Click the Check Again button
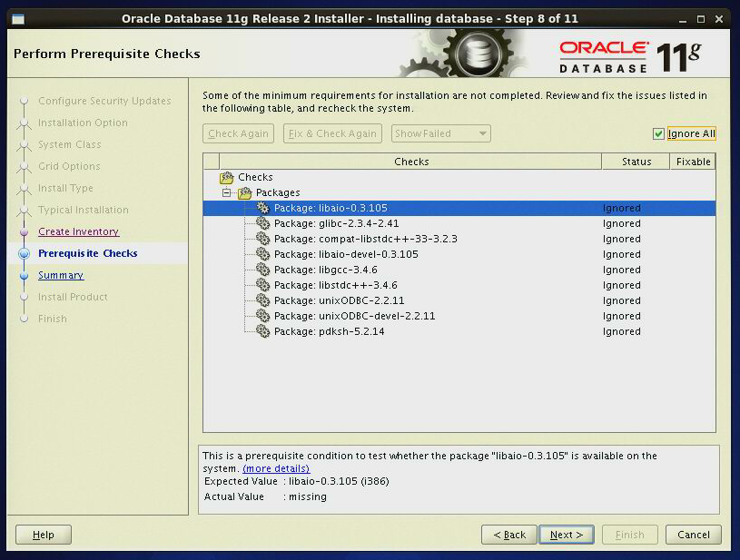Image resolution: width=740 pixels, height=560 pixels. pos(238,133)
